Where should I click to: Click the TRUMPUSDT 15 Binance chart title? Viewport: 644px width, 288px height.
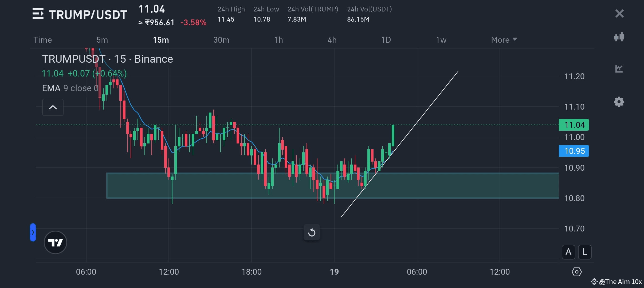(x=107, y=59)
